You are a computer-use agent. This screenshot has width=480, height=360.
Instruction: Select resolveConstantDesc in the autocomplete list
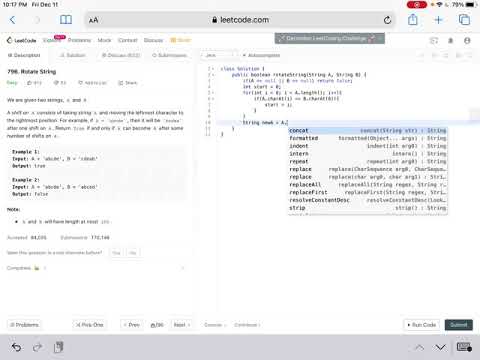(x=368, y=200)
